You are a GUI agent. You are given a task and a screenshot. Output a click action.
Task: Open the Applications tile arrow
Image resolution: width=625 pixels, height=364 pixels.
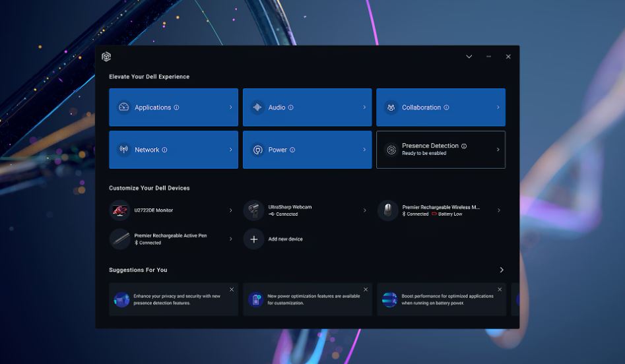[x=230, y=107]
